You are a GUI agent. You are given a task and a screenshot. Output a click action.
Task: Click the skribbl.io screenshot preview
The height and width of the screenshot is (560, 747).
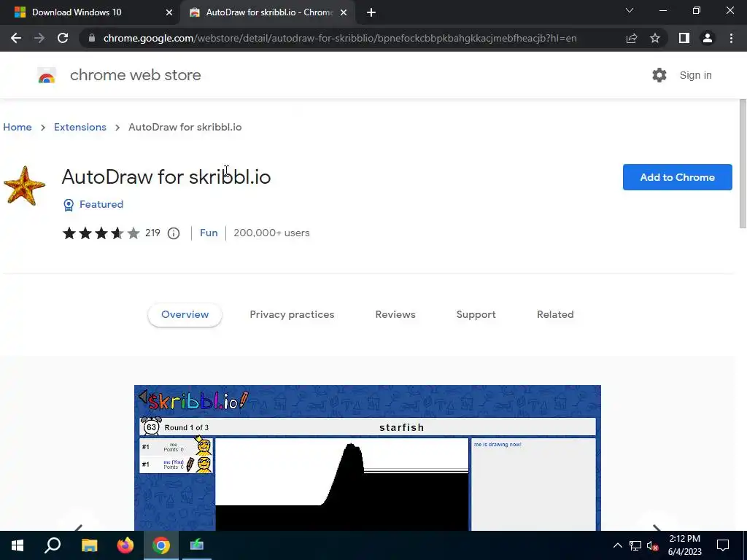point(368,458)
